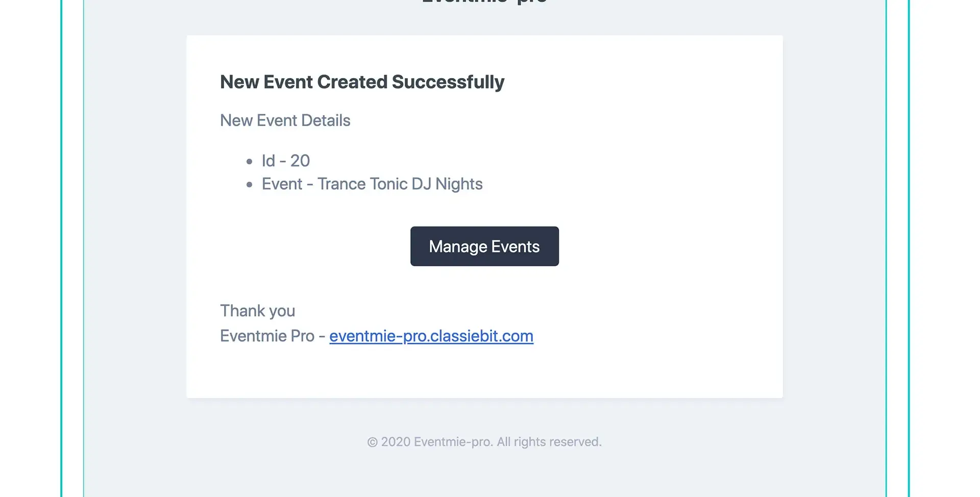Select the Thank you text
The height and width of the screenshot is (497, 980).
[257, 310]
